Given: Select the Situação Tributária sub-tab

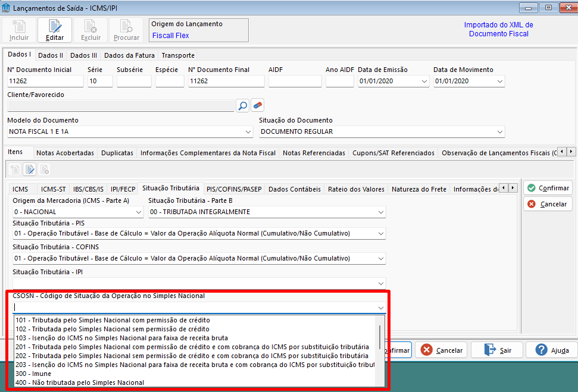Looking at the screenshot, I should point(171,188).
